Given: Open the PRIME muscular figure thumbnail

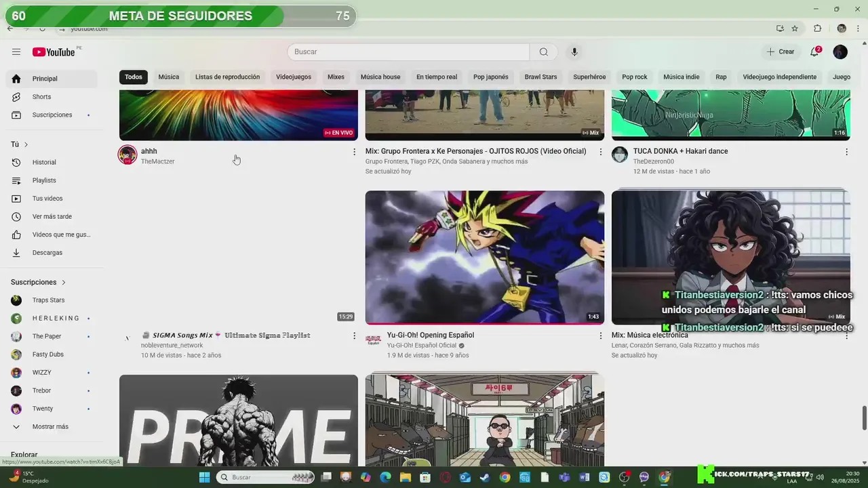Looking at the screenshot, I should 239,420.
